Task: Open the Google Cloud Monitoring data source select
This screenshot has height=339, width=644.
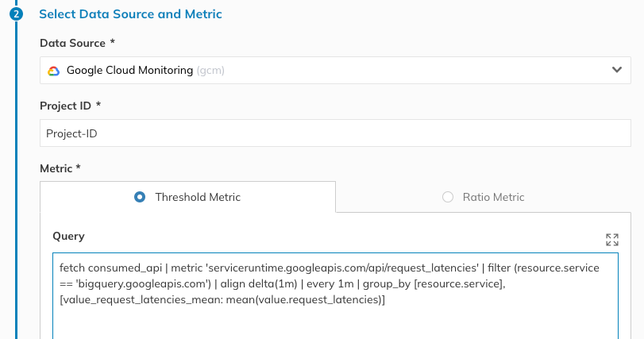Action: (334, 70)
